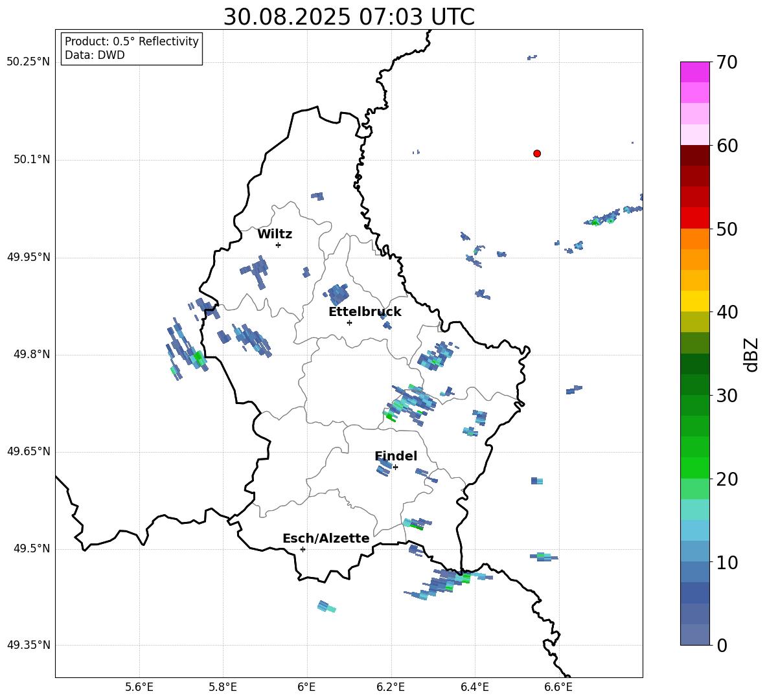The width and height of the screenshot is (767, 700).
Task: Click the Ettelbruck station cross marker
Action: 349,322
